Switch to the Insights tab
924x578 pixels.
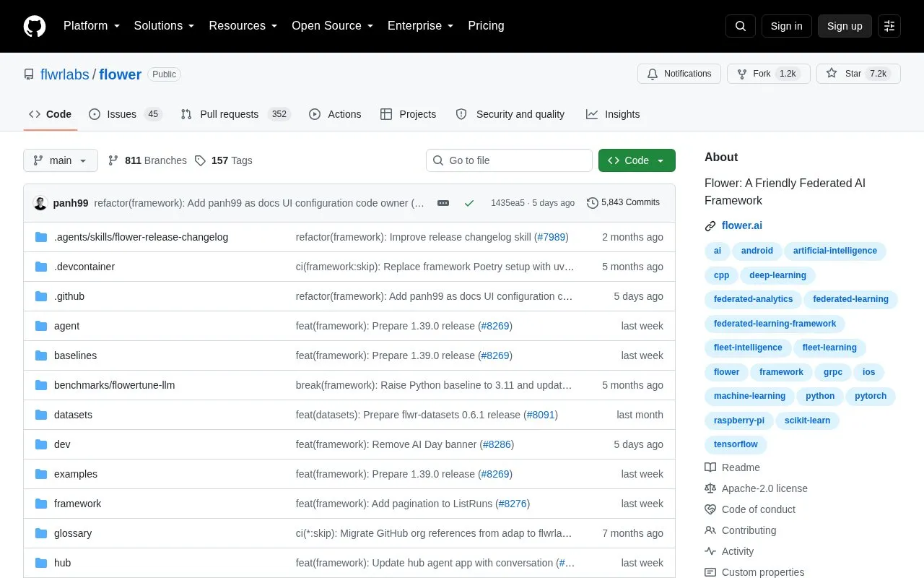613,114
